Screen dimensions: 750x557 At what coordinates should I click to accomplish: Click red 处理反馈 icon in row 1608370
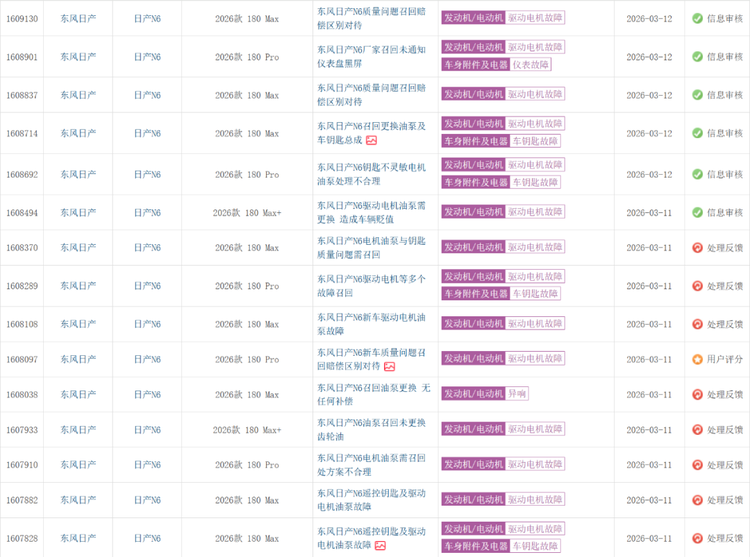point(697,247)
